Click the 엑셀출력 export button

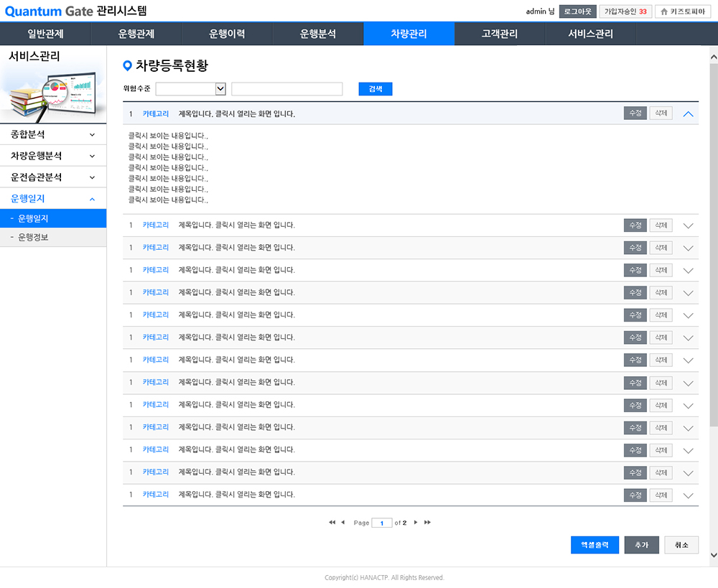point(595,545)
